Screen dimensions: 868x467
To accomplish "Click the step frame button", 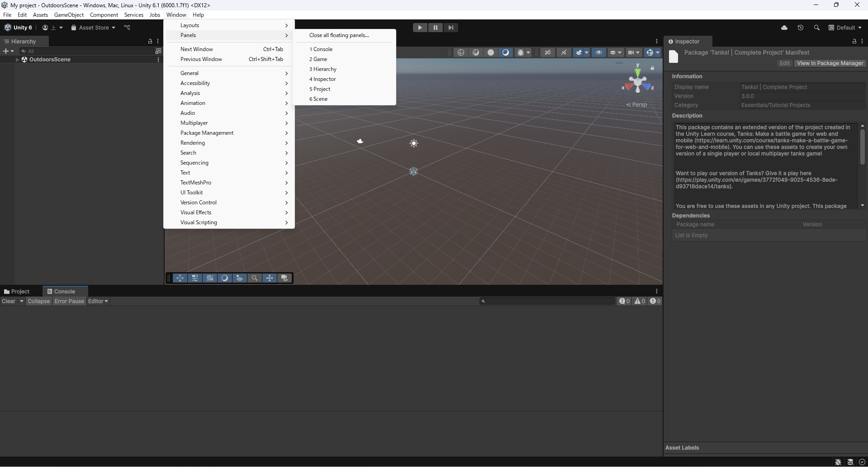I will point(451,27).
